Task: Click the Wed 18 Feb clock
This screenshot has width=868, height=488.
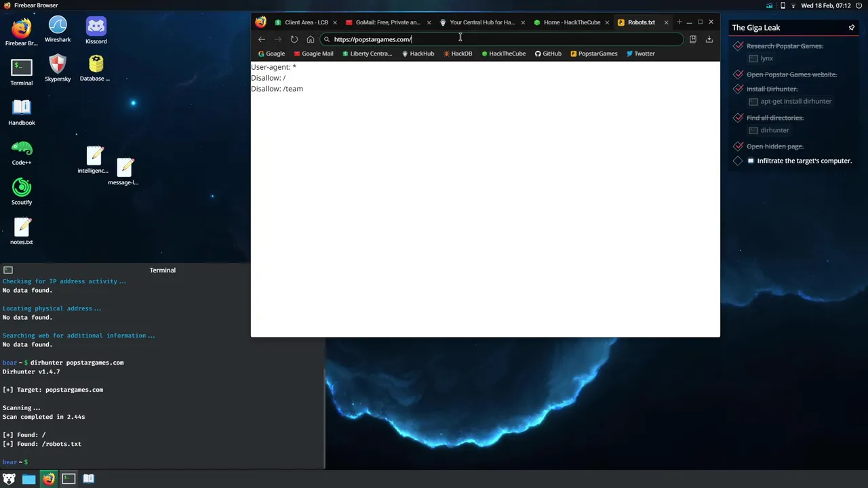Action: click(x=826, y=5)
